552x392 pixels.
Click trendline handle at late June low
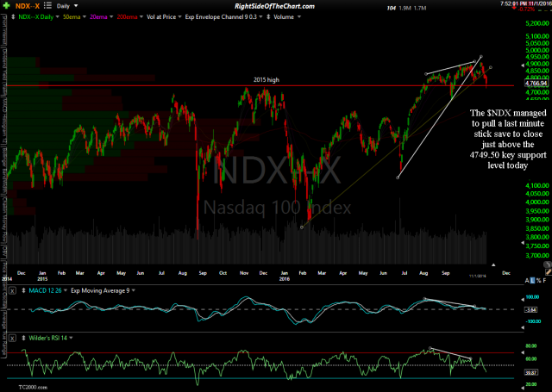[398, 177]
